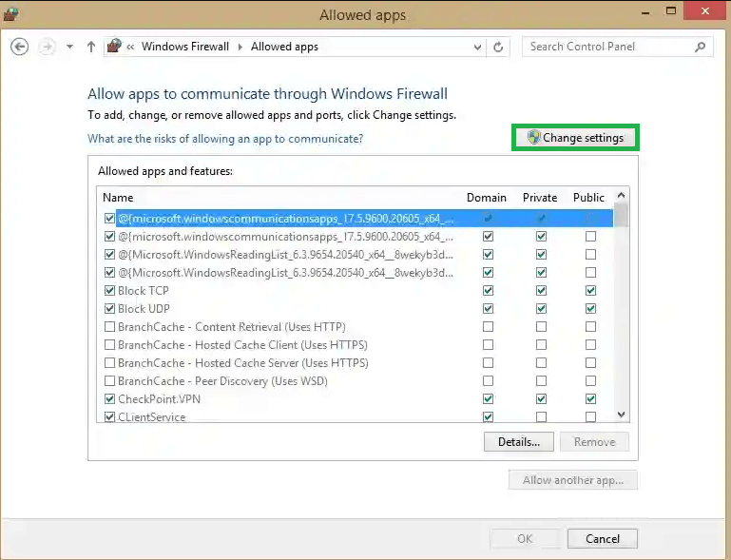Enable BranchCache - Peer Discovery checkbox
The width and height of the screenshot is (731, 560).
[x=109, y=381]
